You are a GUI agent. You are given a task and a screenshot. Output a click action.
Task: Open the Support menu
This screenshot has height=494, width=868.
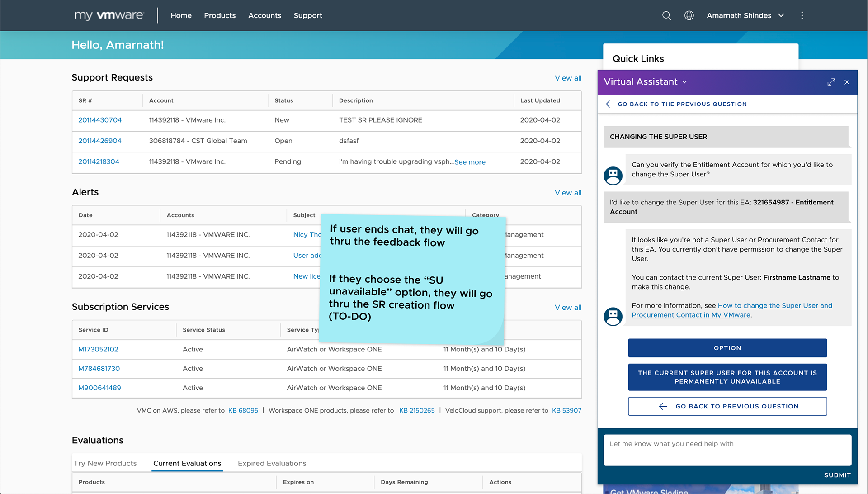[x=308, y=15]
